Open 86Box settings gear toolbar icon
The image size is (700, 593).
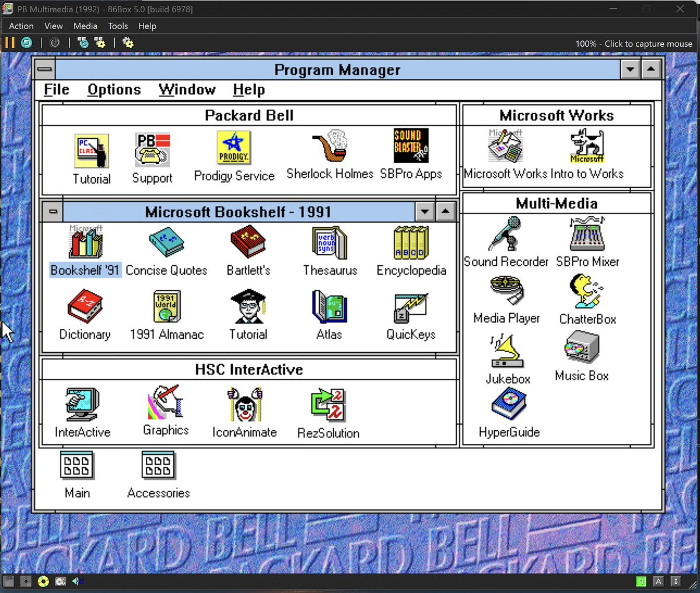tap(128, 43)
